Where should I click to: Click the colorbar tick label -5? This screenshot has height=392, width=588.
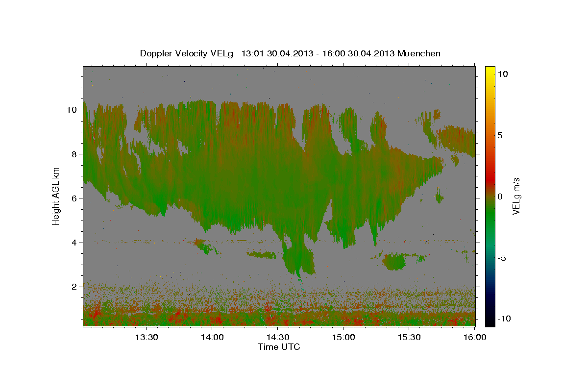(502, 258)
